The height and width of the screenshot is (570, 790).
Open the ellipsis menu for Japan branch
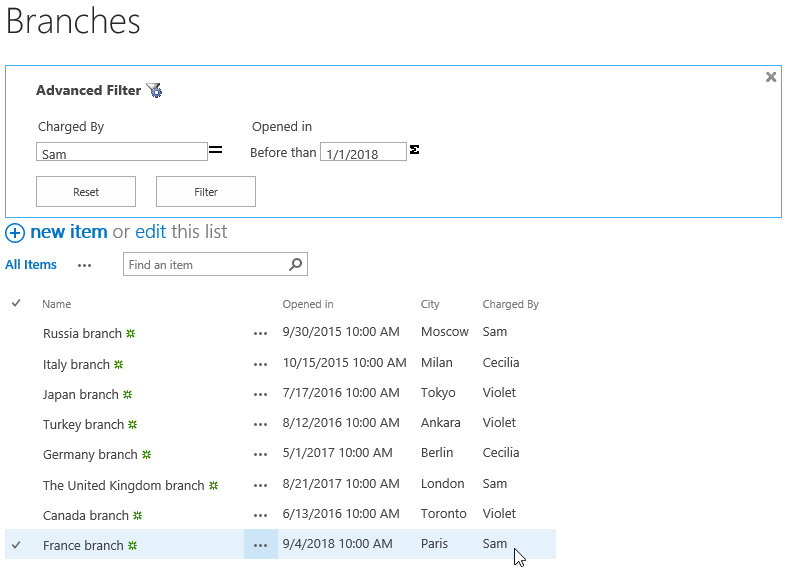click(x=260, y=395)
